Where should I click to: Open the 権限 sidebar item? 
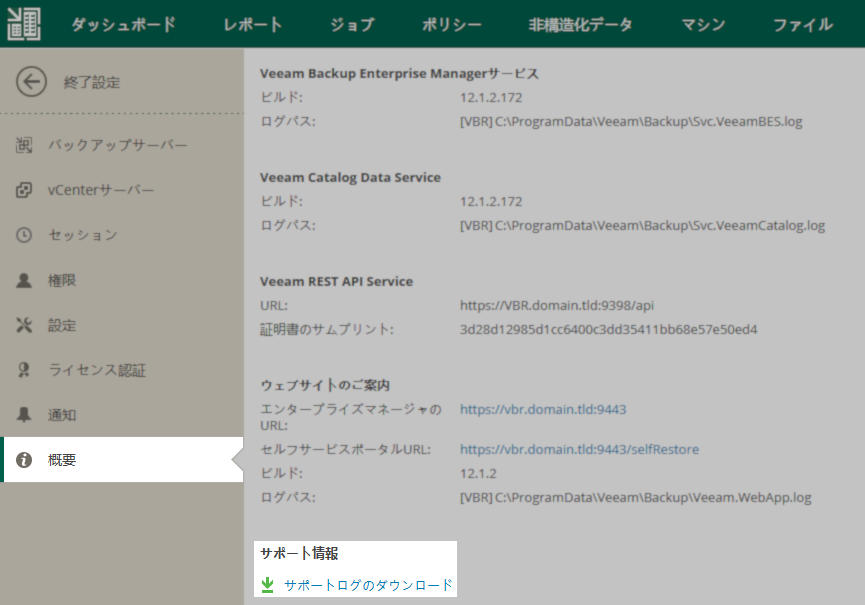tap(121, 280)
